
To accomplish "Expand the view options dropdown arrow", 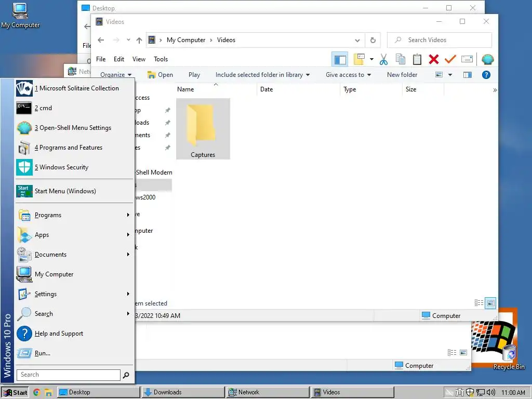I will click(450, 75).
